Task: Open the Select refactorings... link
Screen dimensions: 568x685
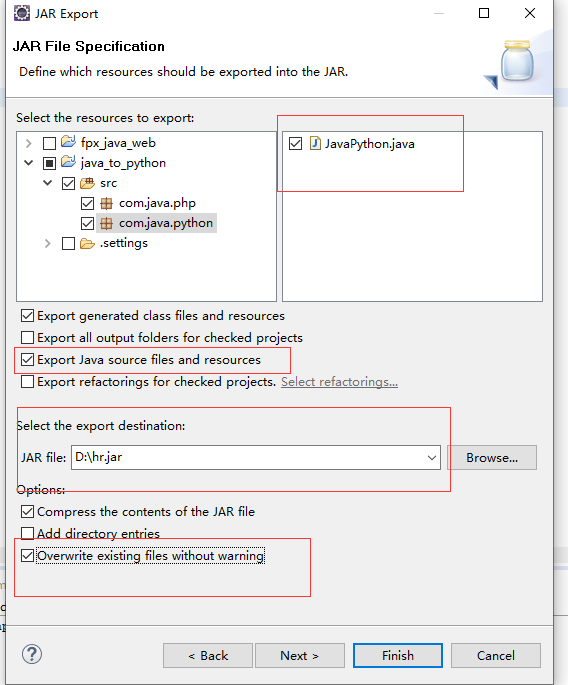Action: pyautogui.click(x=339, y=382)
